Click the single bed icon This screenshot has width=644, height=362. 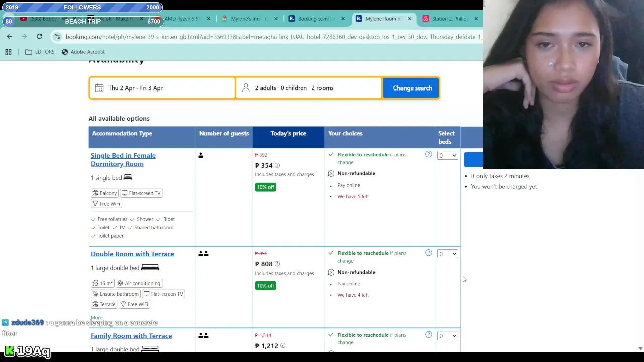tap(128, 177)
